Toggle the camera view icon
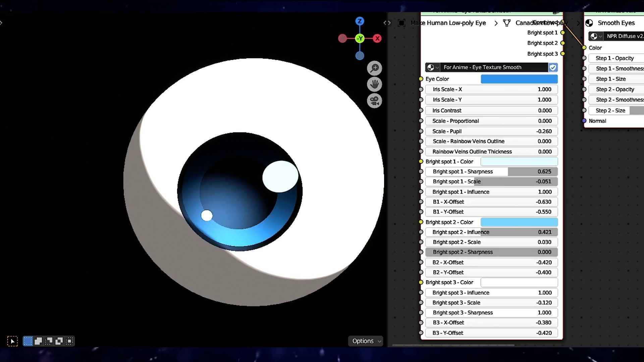The width and height of the screenshot is (644, 362). click(x=374, y=101)
